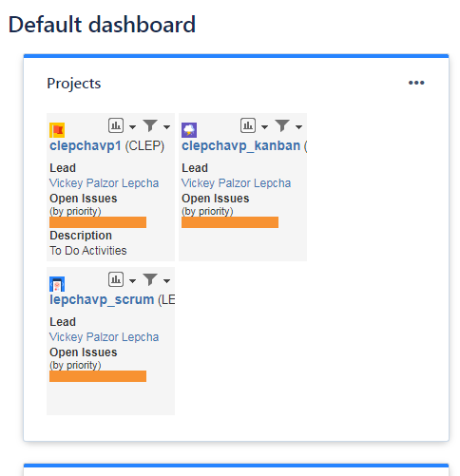This screenshot has width=460, height=476.
Task: Click the clepchavp1 flag project avatar
Action: click(x=57, y=130)
